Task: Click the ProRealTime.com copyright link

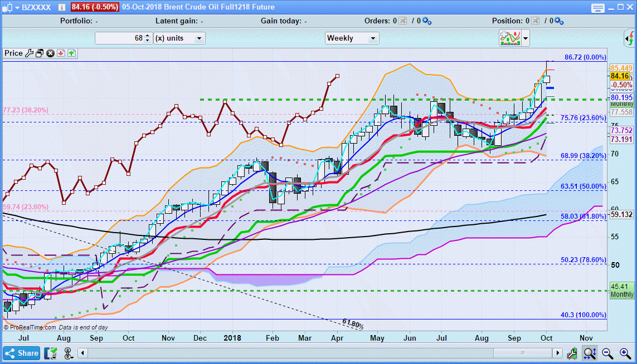Action: (30, 327)
